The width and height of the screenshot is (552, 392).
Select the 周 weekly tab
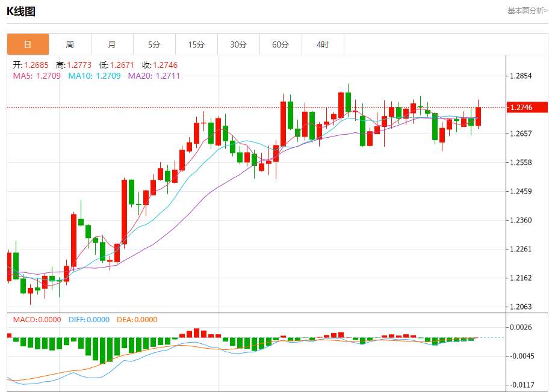click(x=70, y=44)
